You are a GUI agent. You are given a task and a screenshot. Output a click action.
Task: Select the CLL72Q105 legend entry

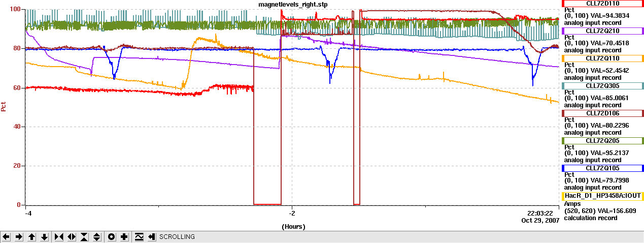pos(602,168)
